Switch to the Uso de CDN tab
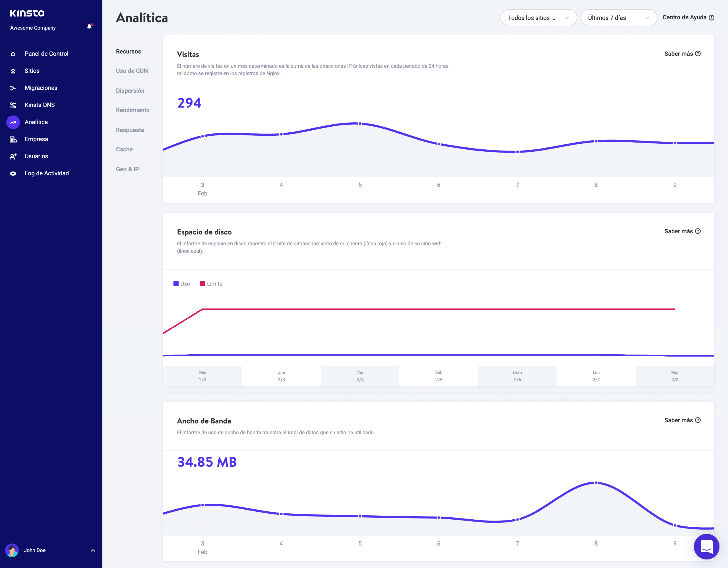The image size is (728, 568). click(x=132, y=70)
